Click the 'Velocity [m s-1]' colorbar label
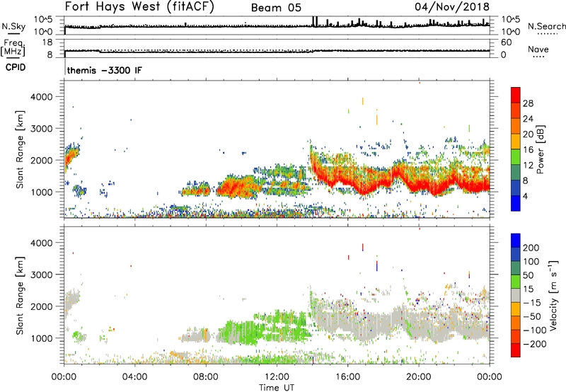The image size is (566, 392). point(553,295)
